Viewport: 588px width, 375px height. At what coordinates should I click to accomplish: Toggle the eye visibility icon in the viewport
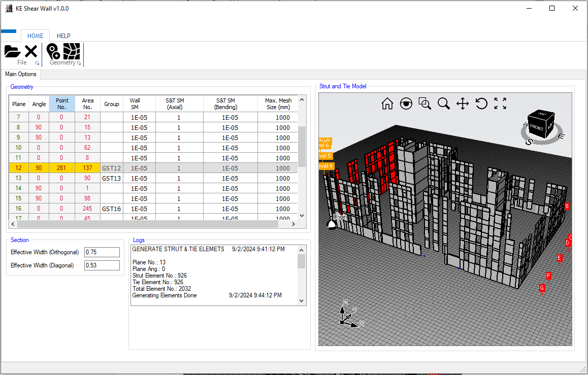click(406, 104)
